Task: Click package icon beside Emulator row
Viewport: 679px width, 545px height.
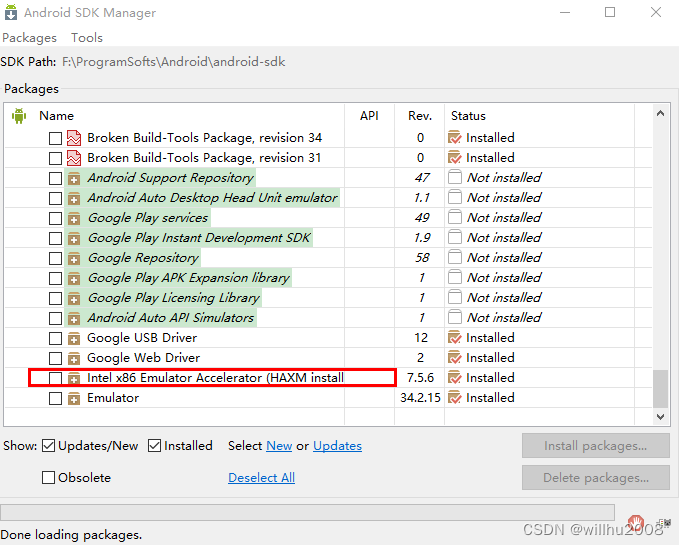Action: (x=74, y=398)
